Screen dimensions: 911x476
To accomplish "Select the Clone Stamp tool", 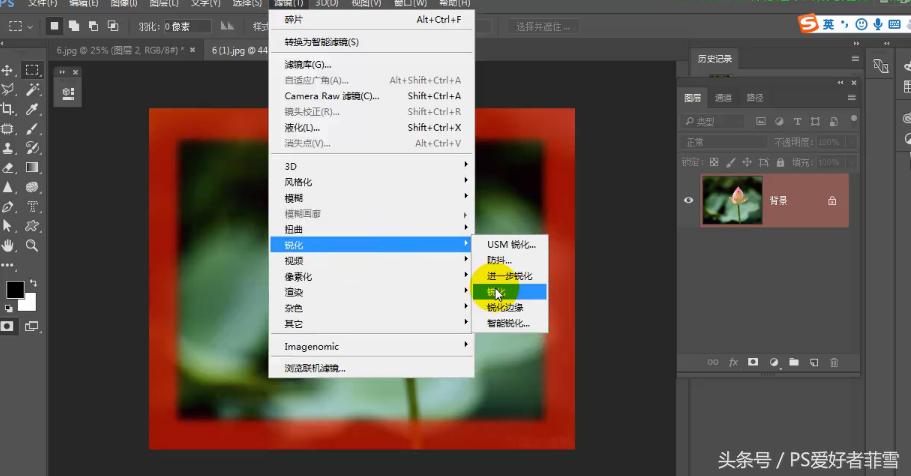I will (8, 148).
